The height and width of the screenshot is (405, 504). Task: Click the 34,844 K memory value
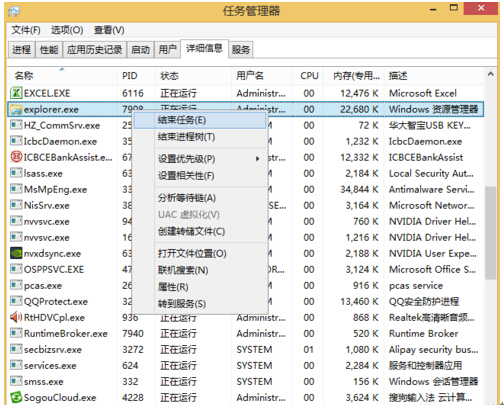click(x=359, y=189)
